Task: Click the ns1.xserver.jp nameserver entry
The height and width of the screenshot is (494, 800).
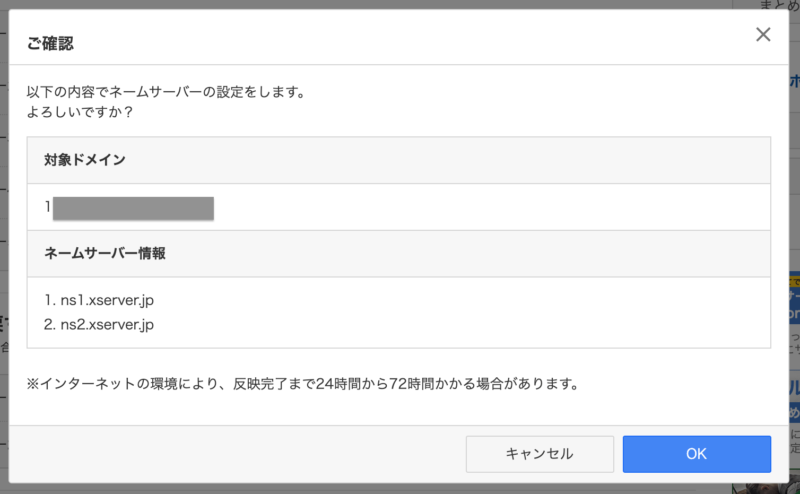Action: pos(99,300)
